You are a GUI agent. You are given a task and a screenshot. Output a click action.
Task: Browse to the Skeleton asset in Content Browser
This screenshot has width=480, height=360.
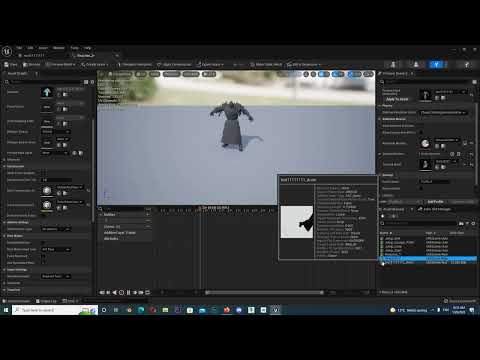(x=65, y=95)
